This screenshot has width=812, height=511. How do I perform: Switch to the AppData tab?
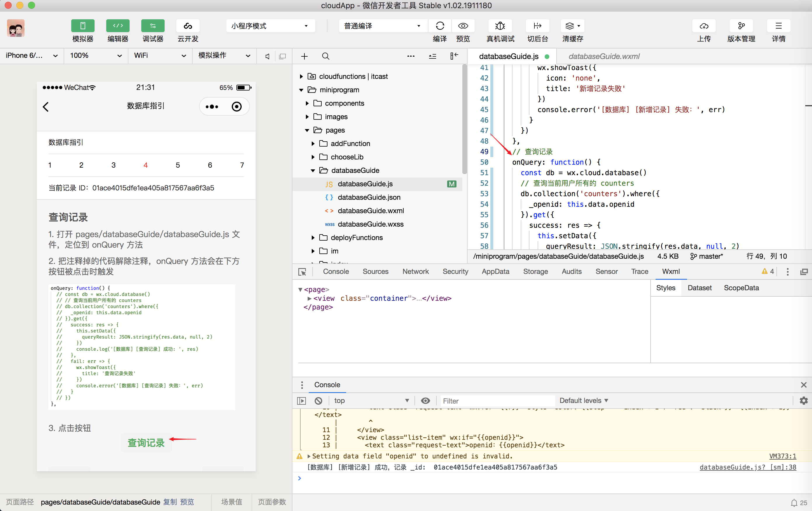pos(495,272)
